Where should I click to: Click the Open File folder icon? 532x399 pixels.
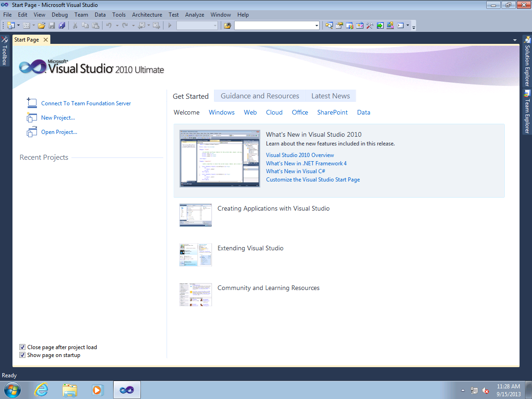point(42,25)
